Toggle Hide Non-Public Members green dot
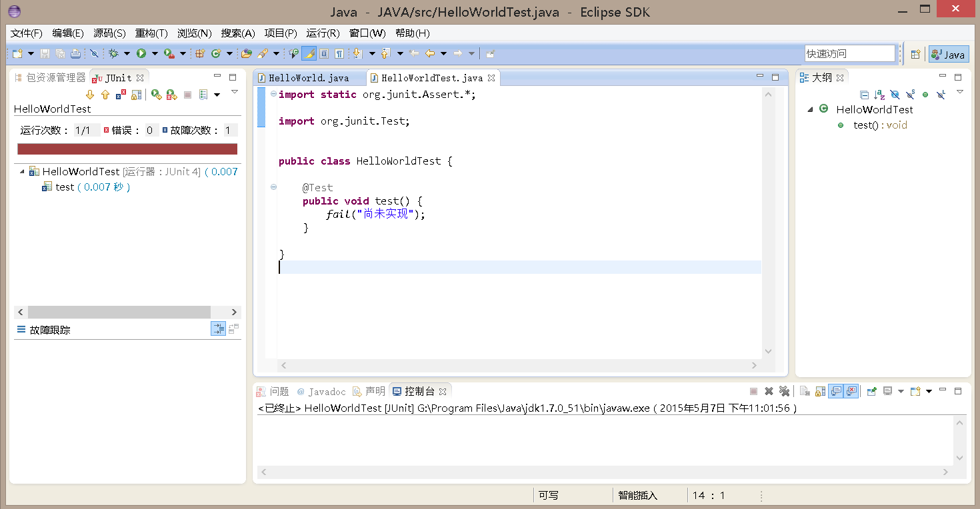Screen dimensions: 980x509 [x=925, y=95]
